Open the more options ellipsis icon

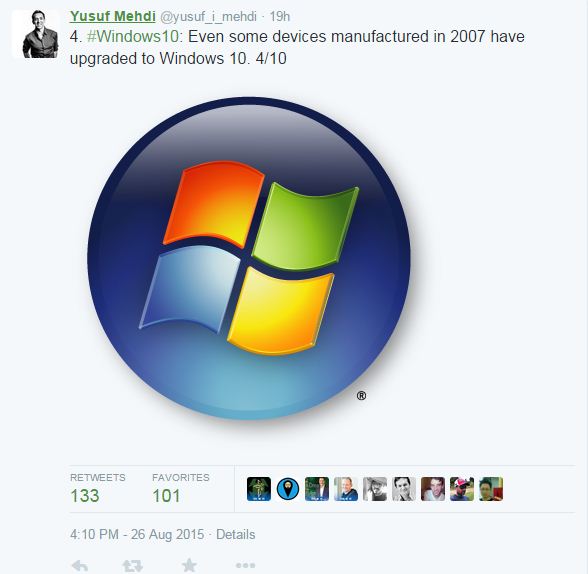tap(245, 565)
